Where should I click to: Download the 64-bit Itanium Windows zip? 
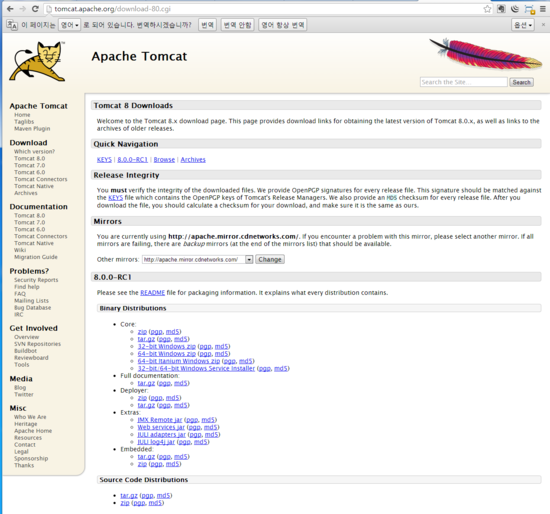(179, 361)
